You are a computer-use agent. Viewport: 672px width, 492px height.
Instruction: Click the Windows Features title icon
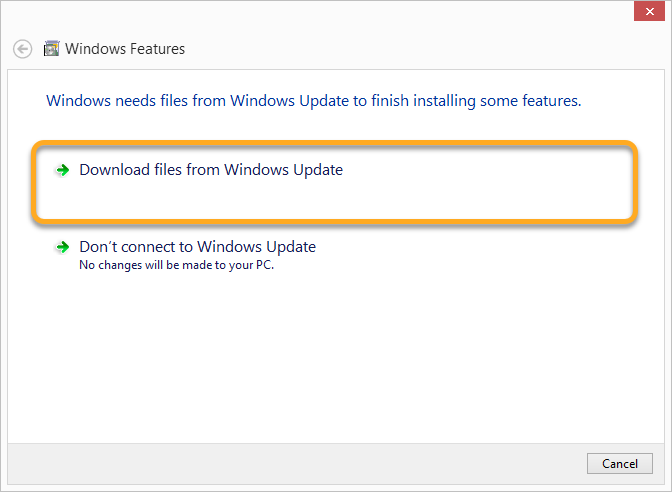(x=50, y=49)
